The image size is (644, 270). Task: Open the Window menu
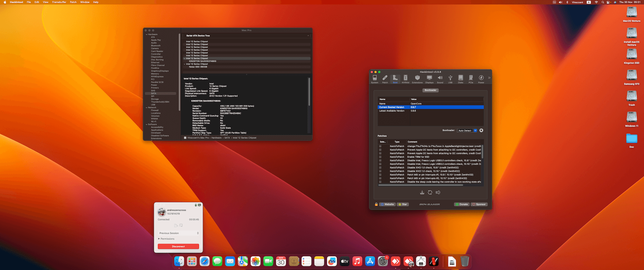point(85,2)
